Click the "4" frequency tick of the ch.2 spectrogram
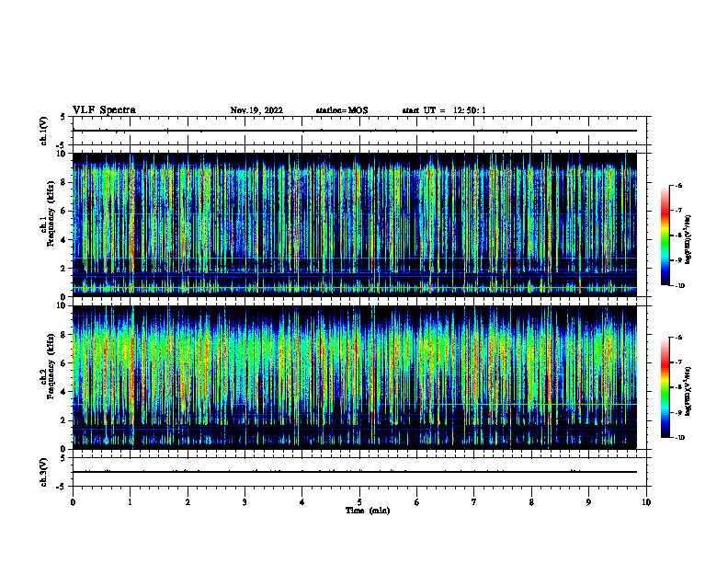 (x=64, y=392)
